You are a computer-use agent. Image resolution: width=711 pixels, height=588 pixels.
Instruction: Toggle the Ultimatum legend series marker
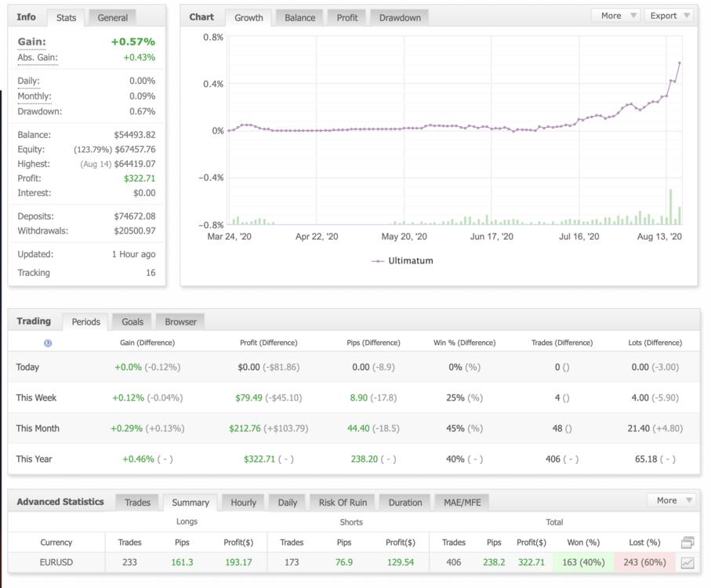click(378, 261)
